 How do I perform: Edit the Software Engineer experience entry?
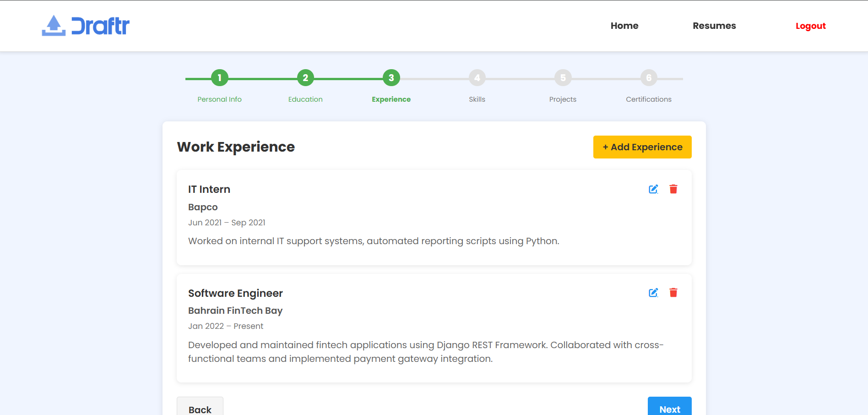653,293
